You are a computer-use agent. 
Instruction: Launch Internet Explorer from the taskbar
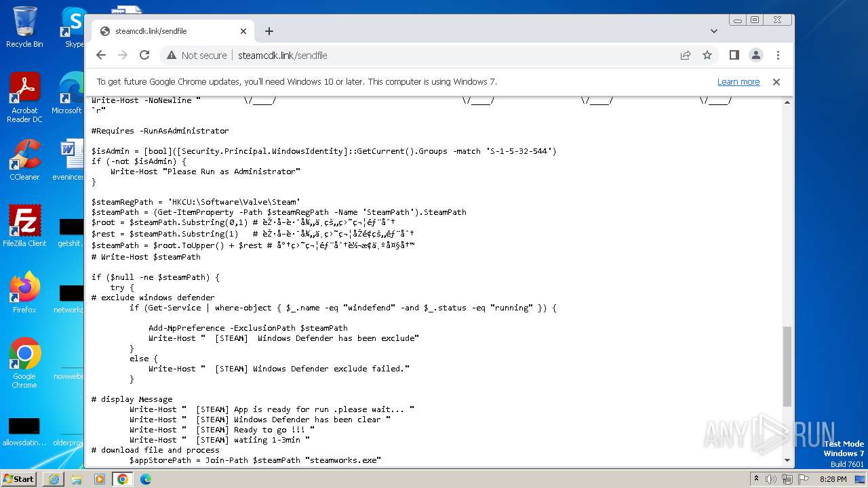(54, 479)
